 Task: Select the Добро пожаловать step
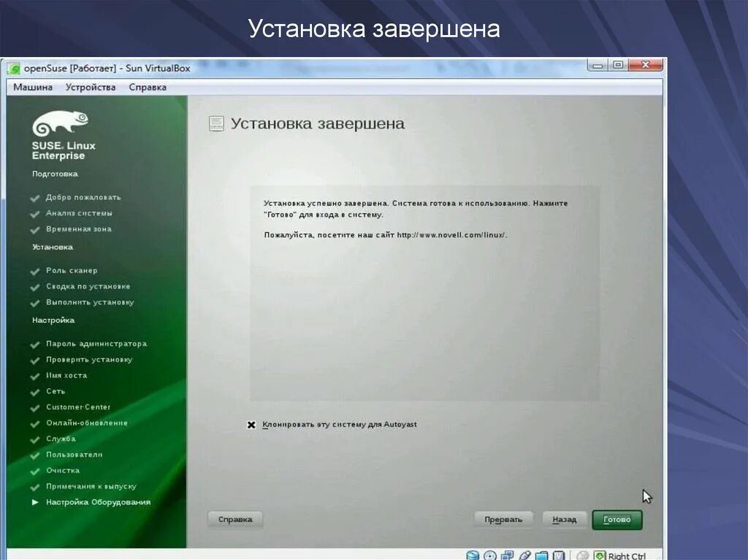click(83, 197)
